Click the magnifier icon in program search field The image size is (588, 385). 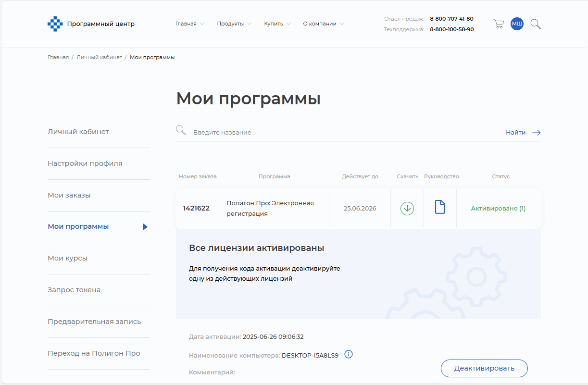click(x=181, y=130)
